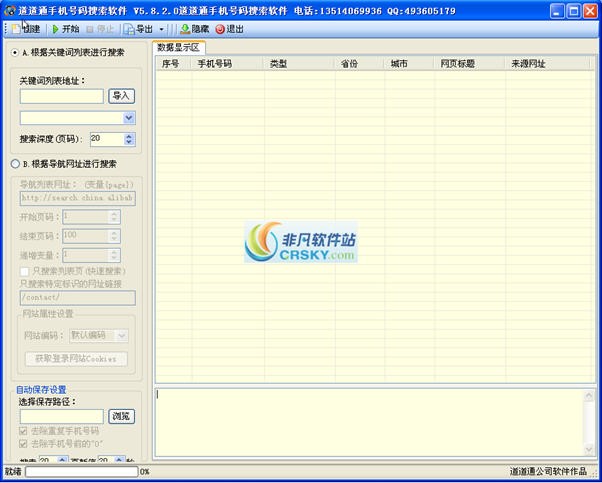The width and height of the screenshot is (602, 483).
Task: Click the 浏览 browse button
Action: 121,416
